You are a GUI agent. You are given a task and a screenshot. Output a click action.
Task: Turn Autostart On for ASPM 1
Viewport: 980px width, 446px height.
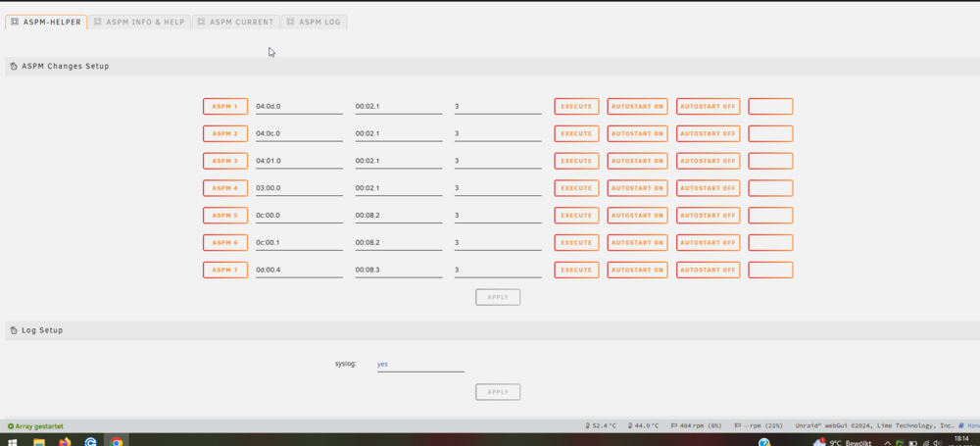638,106
